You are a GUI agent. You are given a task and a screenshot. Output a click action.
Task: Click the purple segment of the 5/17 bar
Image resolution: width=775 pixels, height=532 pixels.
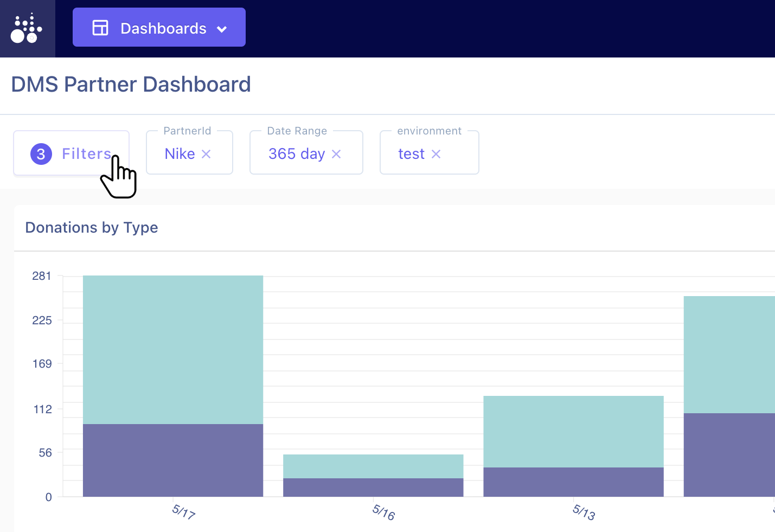(x=173, y=460)
